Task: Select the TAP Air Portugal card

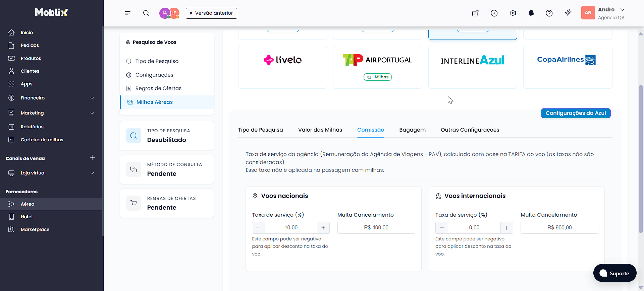Action: click(x=377, y=67)
